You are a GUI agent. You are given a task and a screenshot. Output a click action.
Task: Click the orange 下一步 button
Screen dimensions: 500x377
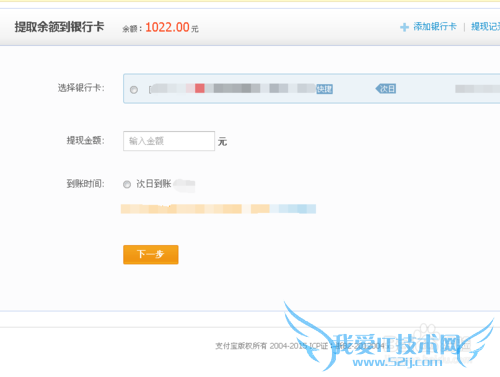tap(151, 255)
